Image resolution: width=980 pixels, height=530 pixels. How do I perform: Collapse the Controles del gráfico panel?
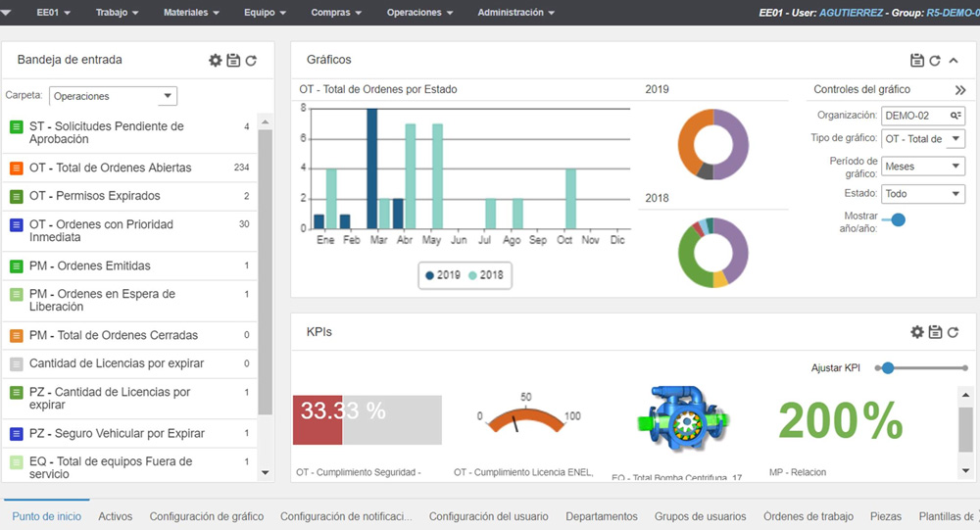tap(960, 90)
